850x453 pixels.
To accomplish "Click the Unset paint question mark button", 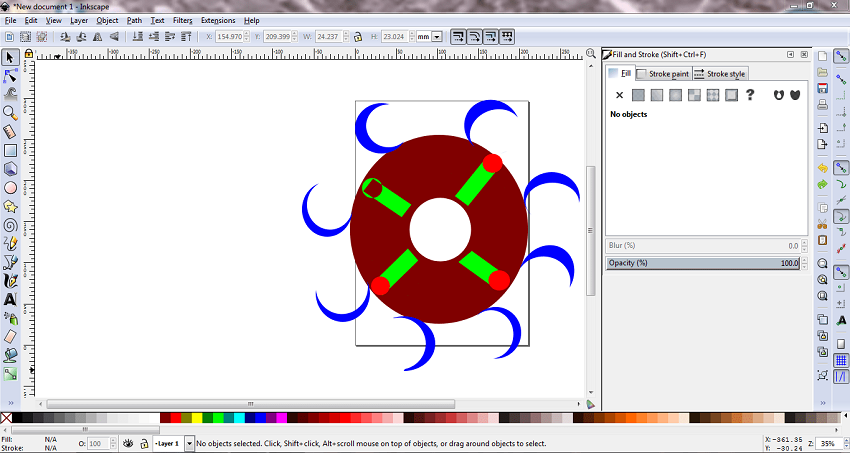I will (750, 95).
